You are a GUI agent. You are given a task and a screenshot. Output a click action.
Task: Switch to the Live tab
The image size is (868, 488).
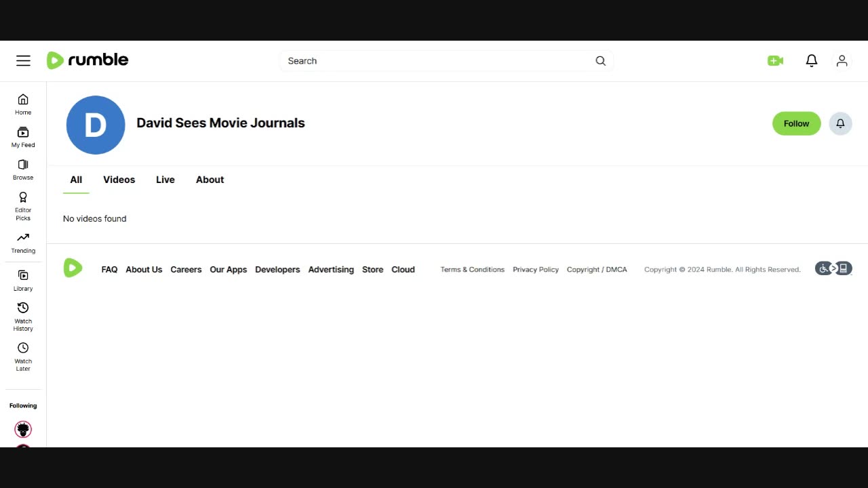(x=165, y=180)
